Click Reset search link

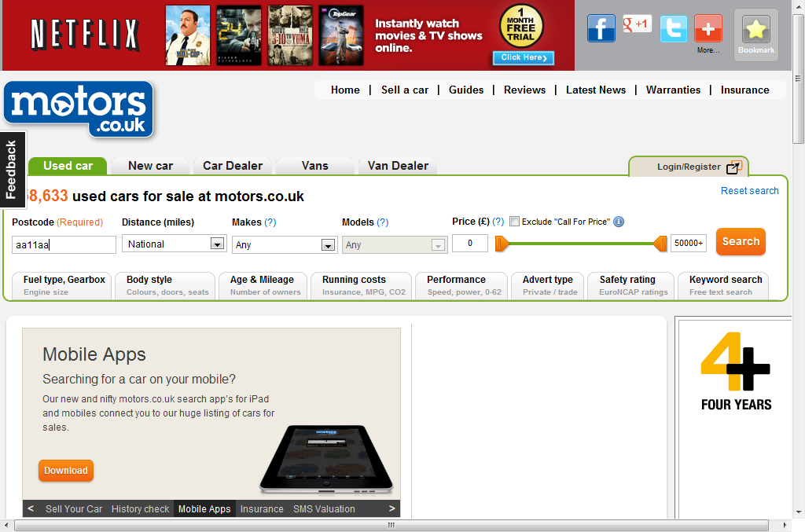749,191
